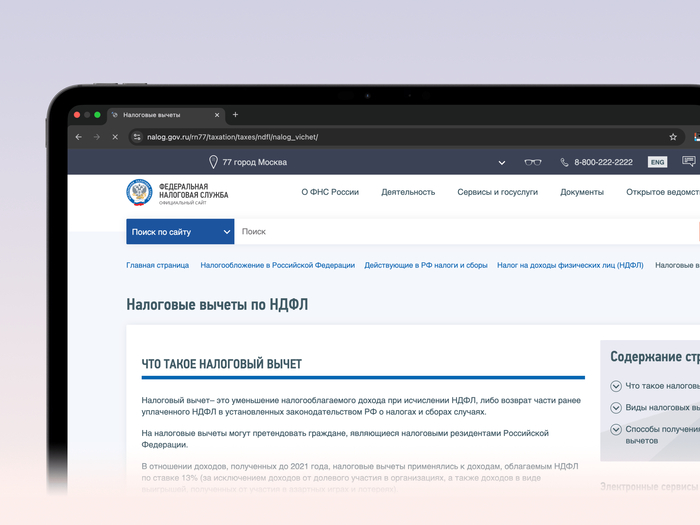The width and height of the screenshot is (700, 525).
Task: Go back using the browser back arrow
Action: coord(79,137)
